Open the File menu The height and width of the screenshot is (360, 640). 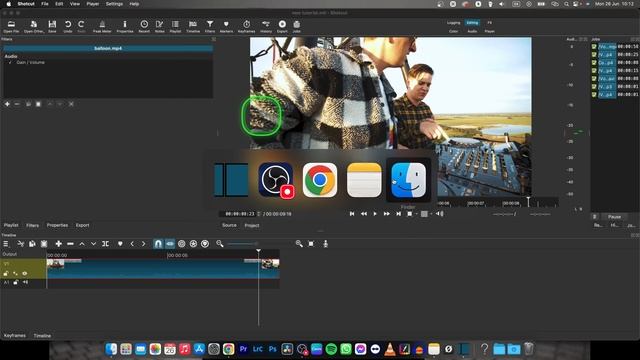coord(45,4)
